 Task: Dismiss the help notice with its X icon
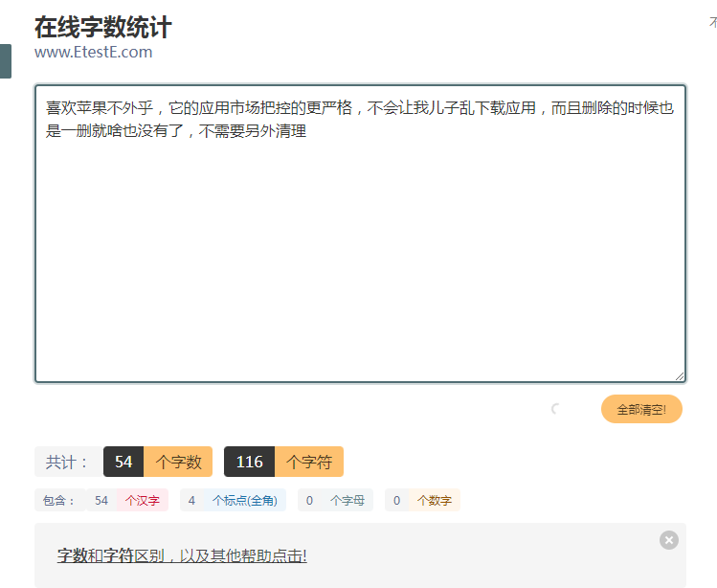668,540
